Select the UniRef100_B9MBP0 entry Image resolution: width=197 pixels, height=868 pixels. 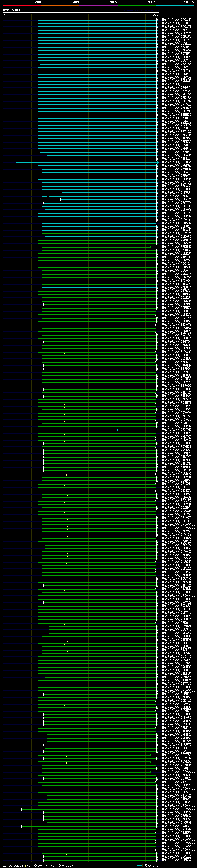click(x=177, y=433)
